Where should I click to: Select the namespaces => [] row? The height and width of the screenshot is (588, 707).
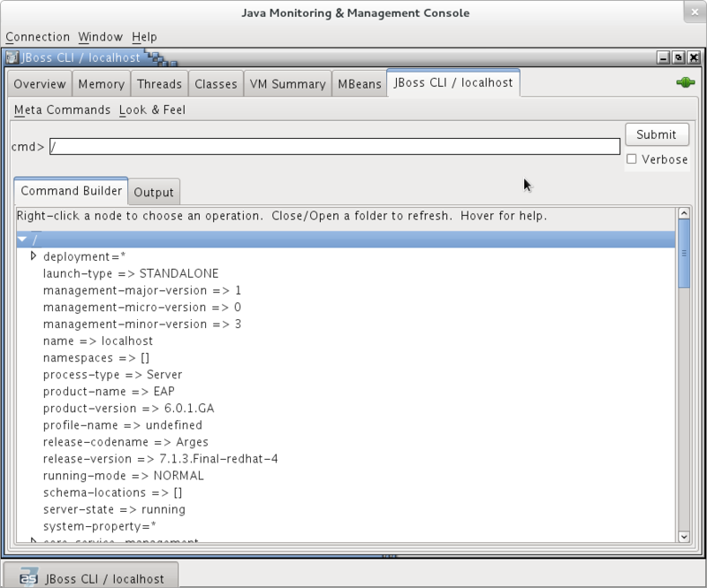96,358
